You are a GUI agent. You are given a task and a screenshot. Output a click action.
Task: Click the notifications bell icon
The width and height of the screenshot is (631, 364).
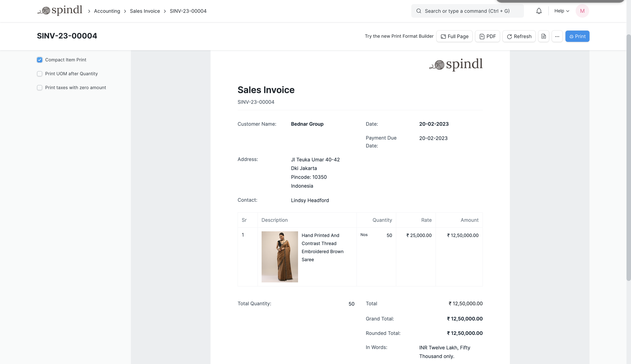[539, 11]
